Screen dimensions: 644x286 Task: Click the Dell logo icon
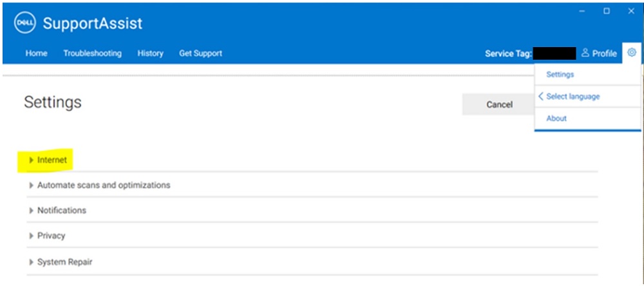[x=25, y=23]
